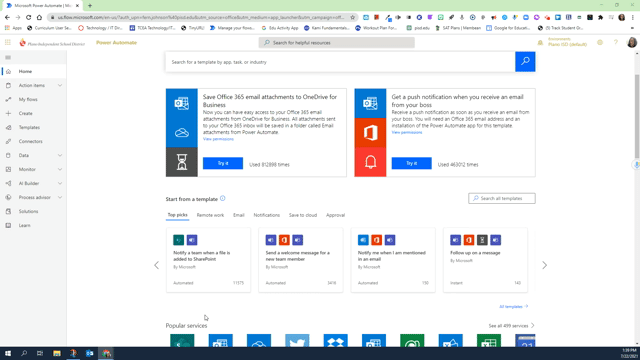Focus the Search for helpful resources box
640x360 pixels.
[336, 42]
